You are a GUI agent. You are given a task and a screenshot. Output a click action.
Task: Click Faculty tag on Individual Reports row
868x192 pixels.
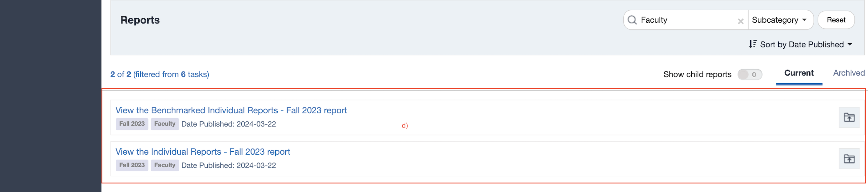[x=164, y=165]
